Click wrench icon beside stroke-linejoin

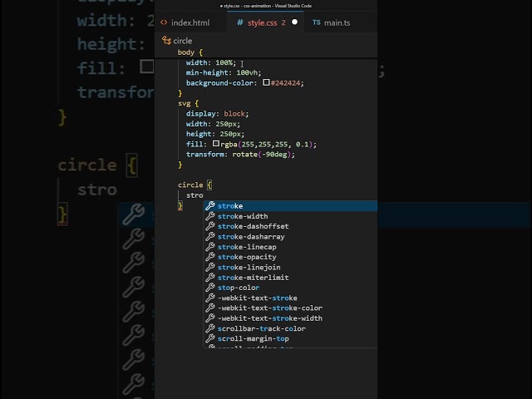click(x=210, y=267)
